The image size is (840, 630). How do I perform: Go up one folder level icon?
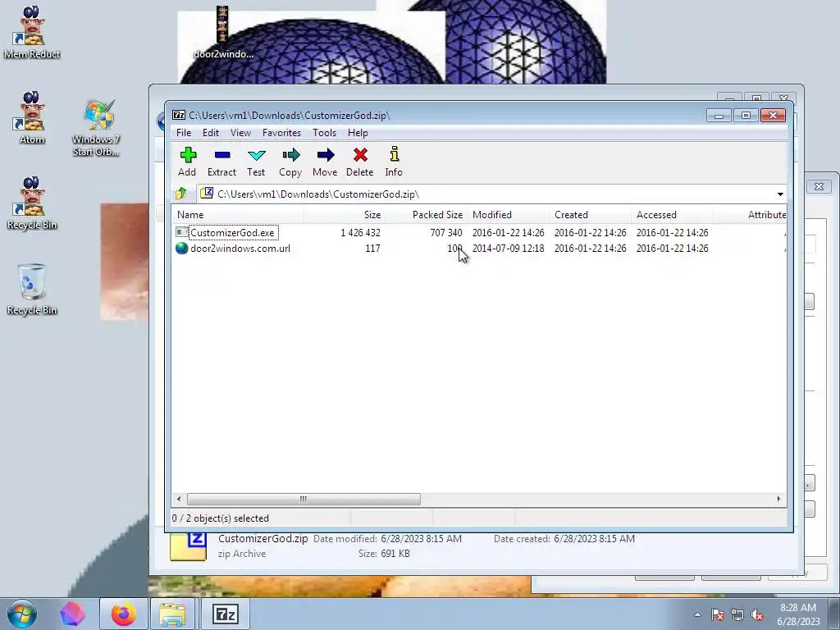click(181, 194)
